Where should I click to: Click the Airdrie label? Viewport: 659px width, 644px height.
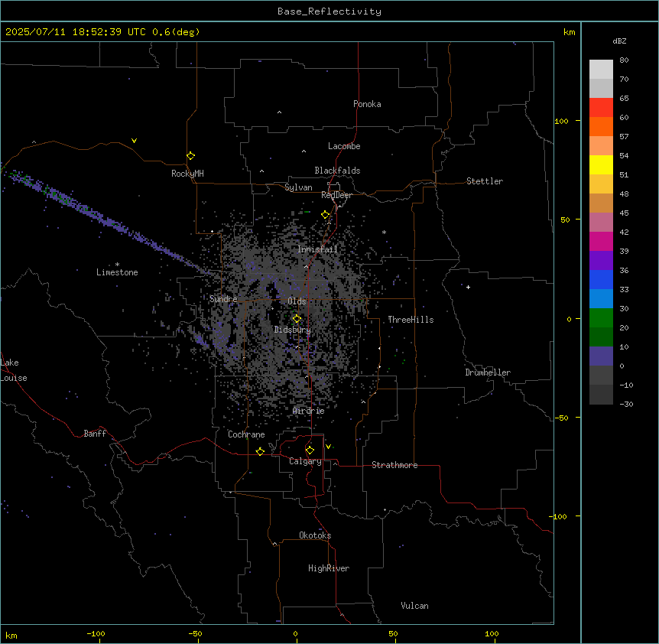(x=309, y=411)
